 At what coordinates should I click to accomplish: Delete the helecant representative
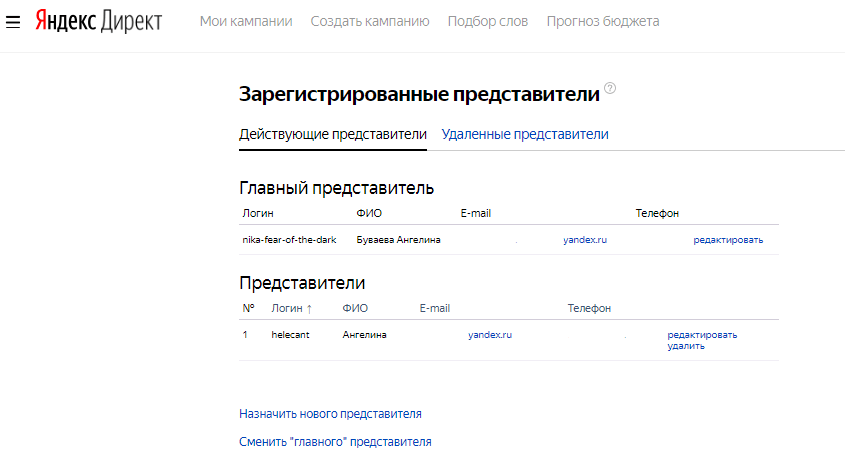[x=686, y=346]
